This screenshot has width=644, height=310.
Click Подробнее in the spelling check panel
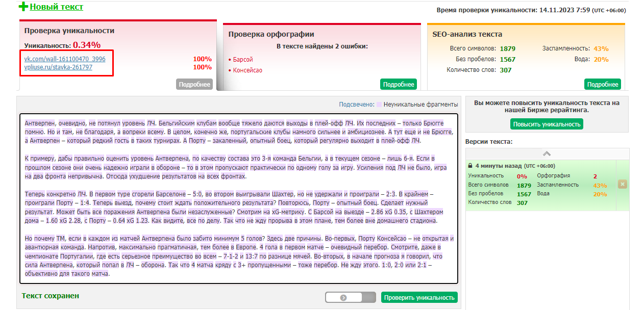coord(398,85)
